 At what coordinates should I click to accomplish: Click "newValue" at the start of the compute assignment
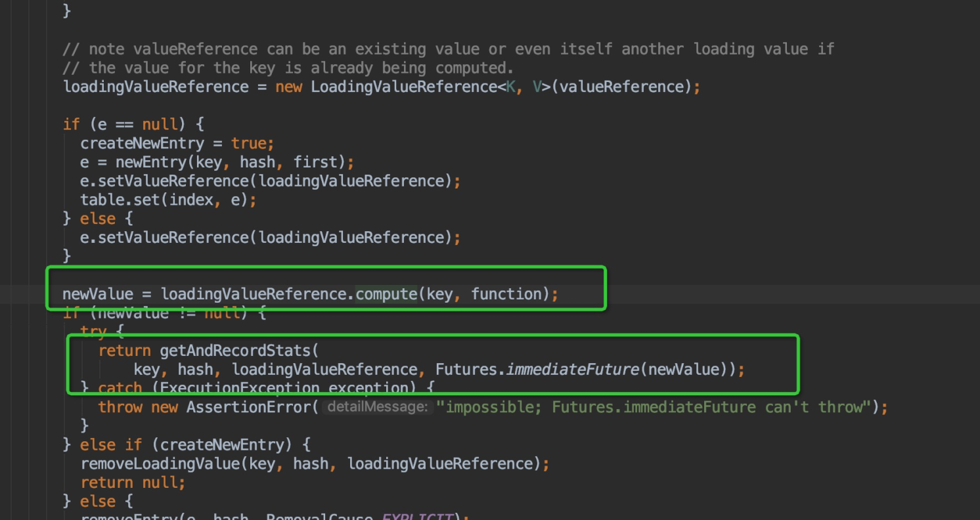pyautogui.click(x=98, y=294)
